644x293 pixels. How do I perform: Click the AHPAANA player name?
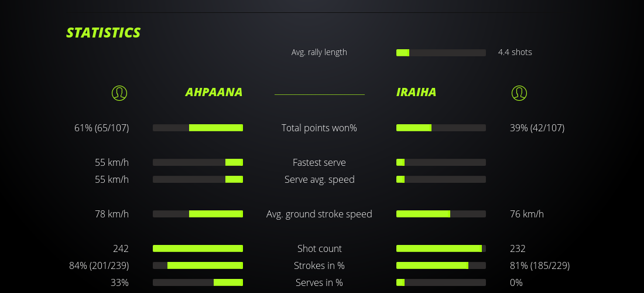pos(214,93)
